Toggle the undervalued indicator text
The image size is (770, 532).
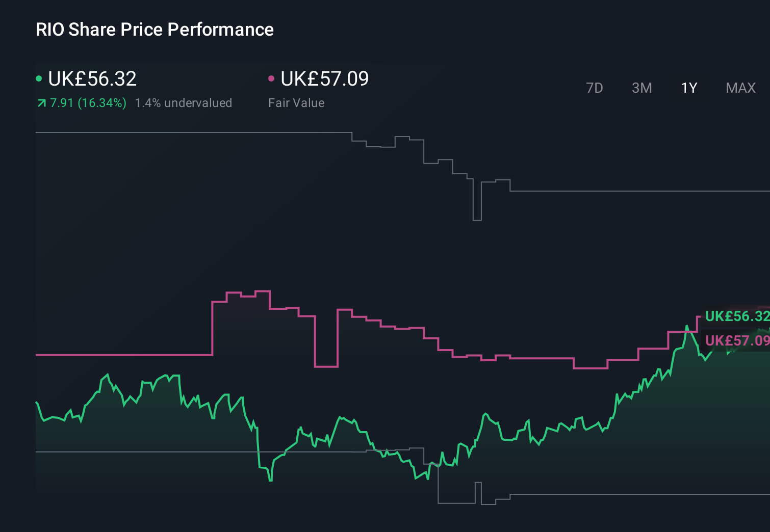184,103
